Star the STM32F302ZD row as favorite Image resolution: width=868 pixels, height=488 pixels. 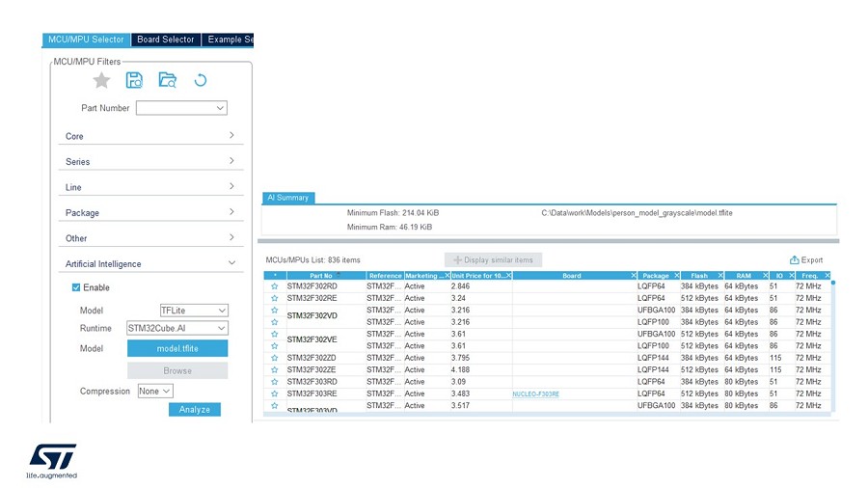pos(275,358)
